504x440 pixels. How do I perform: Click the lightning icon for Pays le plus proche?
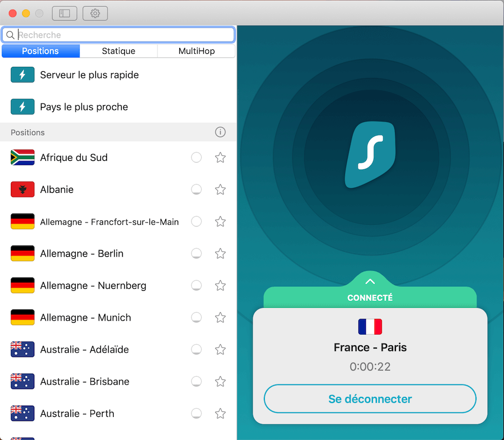tap(22, 106)
